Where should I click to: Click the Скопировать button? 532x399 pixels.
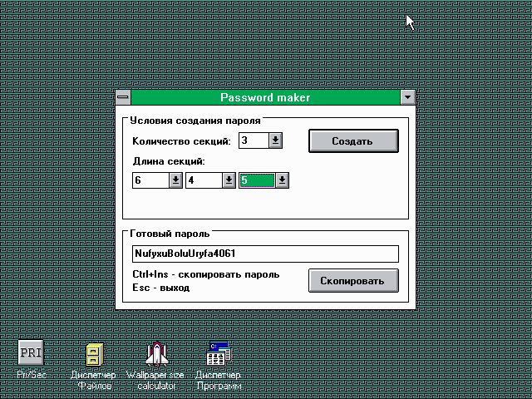(x=352, y=281)
